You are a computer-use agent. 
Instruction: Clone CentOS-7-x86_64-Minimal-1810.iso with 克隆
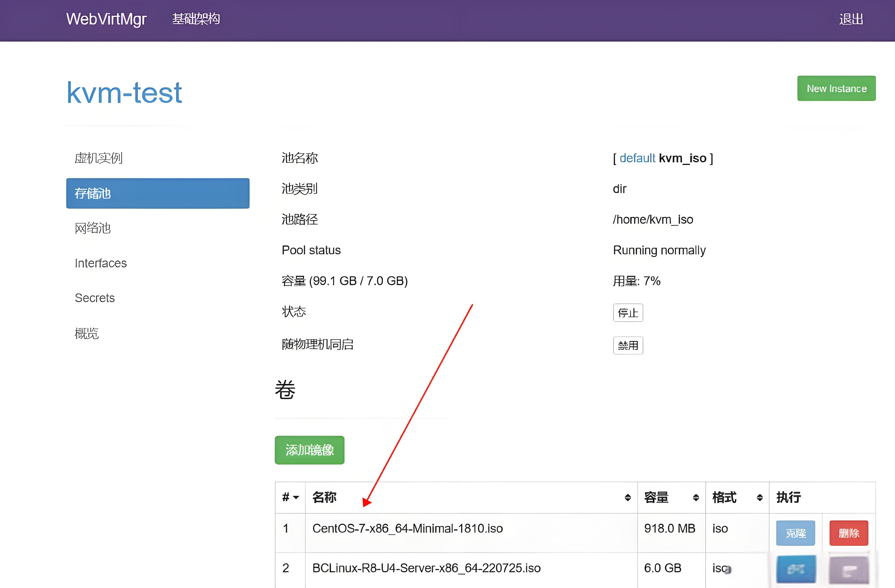tap(795, 533)
